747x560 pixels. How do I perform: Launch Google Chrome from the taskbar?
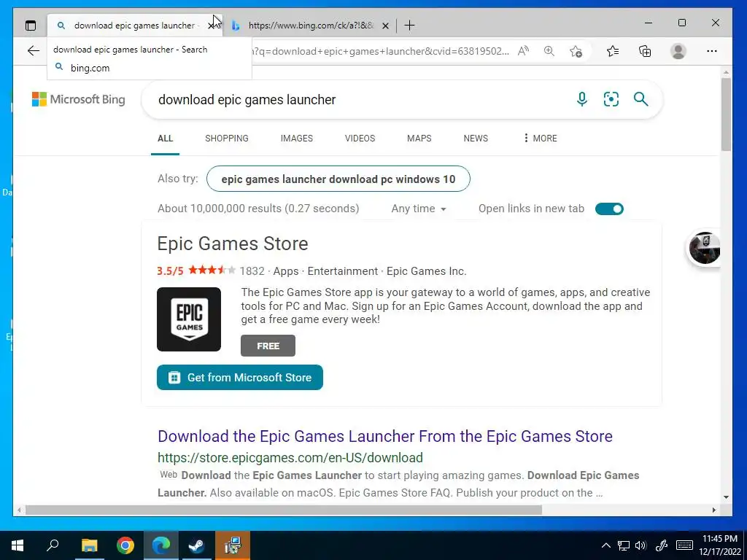click(x=125, y=545)
